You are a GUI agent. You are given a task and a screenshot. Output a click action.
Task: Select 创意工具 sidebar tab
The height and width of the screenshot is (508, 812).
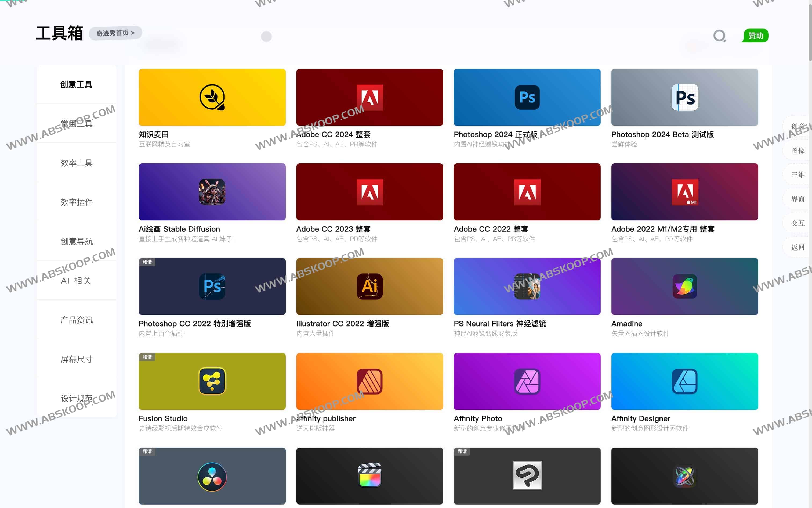77,84
